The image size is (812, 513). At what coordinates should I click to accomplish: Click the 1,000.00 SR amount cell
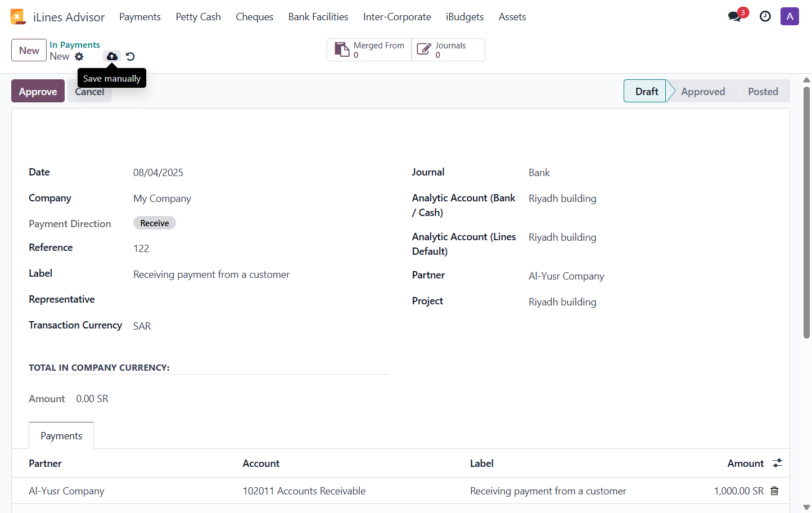click(739, 491)
